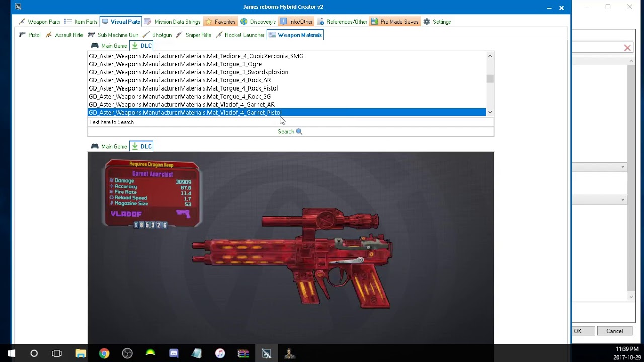This screenshot has height=362, width=644.
Task: Open the Windows Start menu
Action: pyautogui.click(x=11, y=353)
